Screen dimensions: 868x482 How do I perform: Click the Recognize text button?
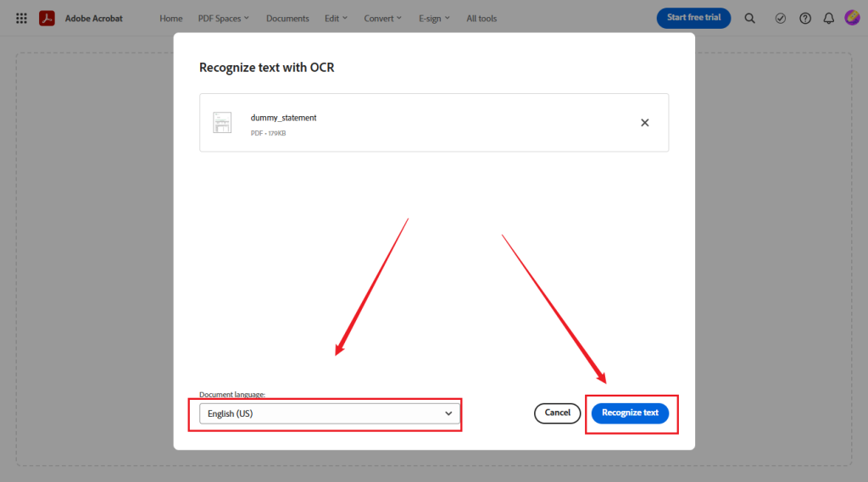(630, 413)
